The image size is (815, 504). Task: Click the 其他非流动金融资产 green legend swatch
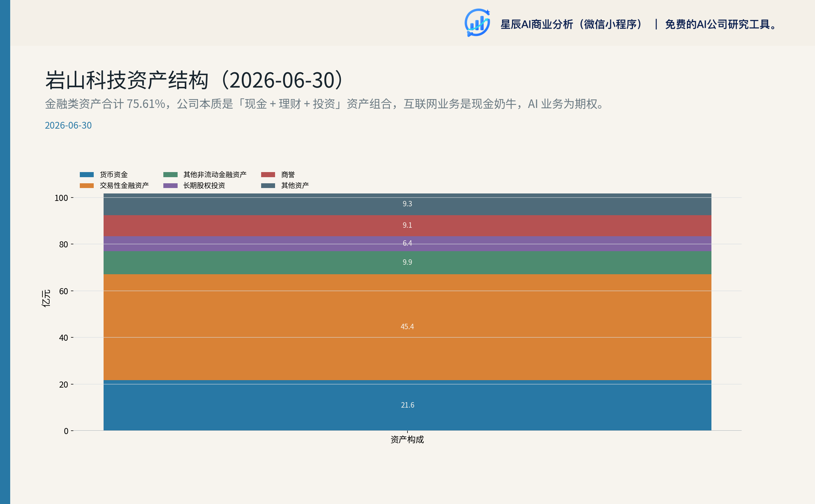[x=170, y=174]
